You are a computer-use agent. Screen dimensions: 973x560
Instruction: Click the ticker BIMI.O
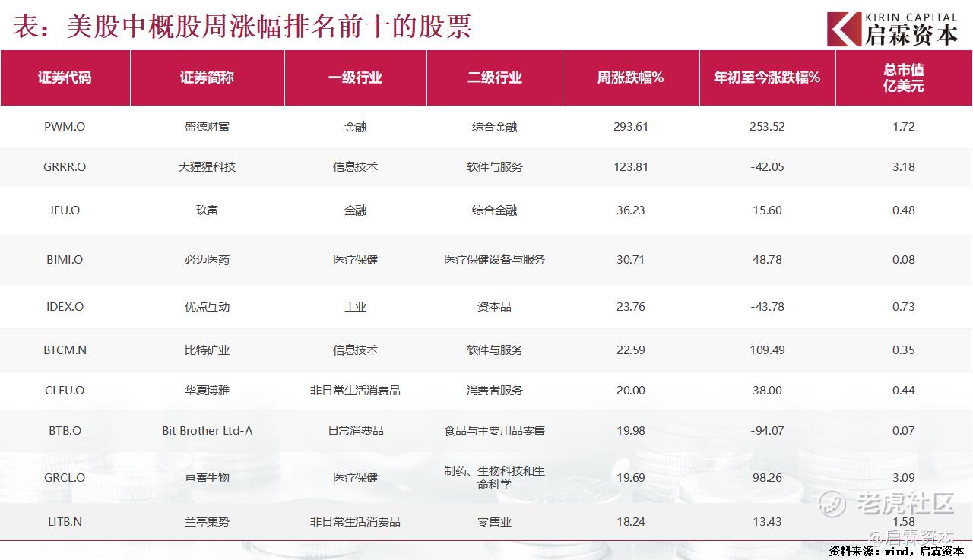[65, 259]
